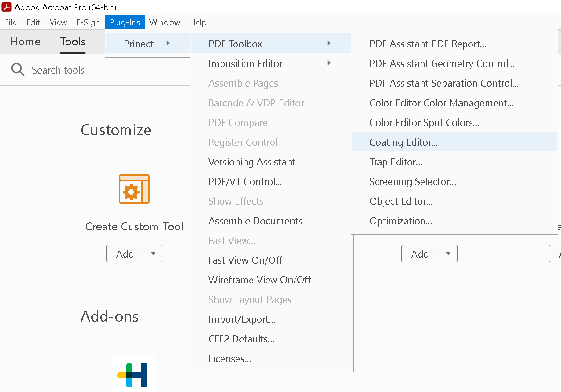Open Optimization dialog
This screenshot has width=561, height=392.
point(454,221)
